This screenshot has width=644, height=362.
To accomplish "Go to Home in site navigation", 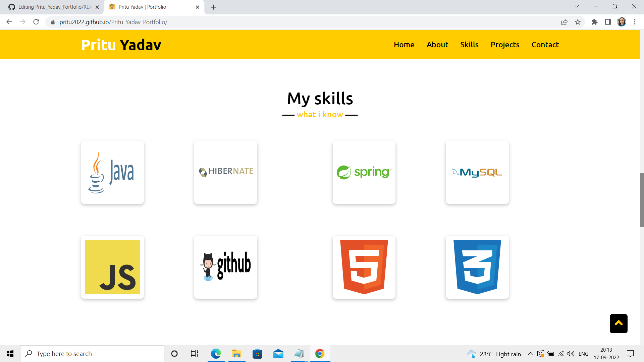I will (x=404, y=45).
